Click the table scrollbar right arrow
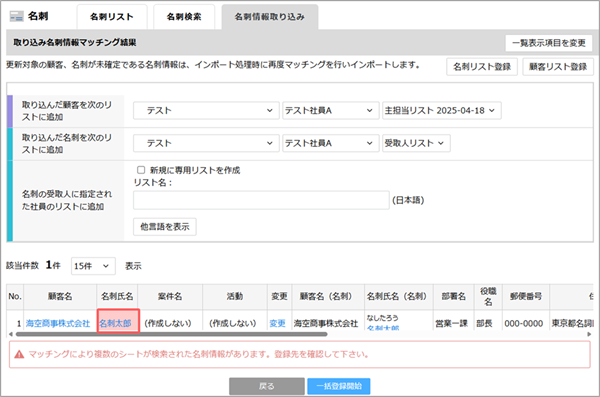This screenshot has height=397, width=600. click(589, 334)
